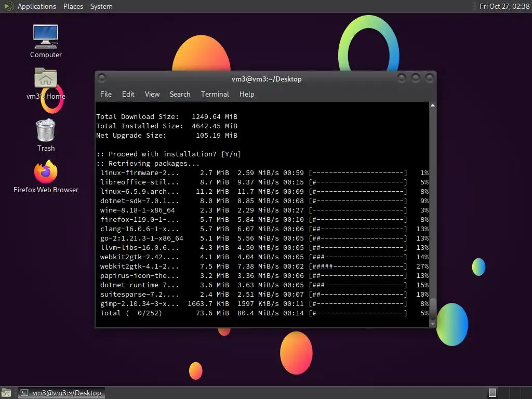Image resolution: width=532 pixels, height=399 pixels.
Task: Click wine-8.18-1-x86_64 package name
Action: click(x=137, y=210)
